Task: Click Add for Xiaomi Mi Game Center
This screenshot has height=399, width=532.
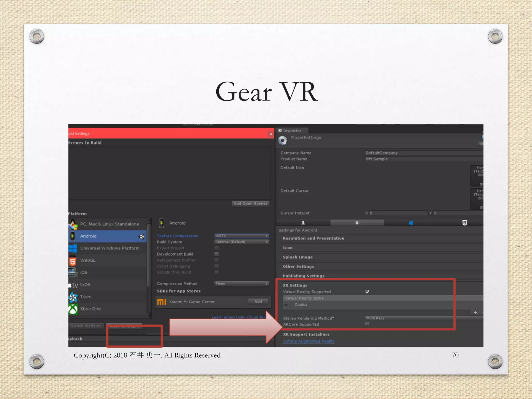Action: coord(258,302)
